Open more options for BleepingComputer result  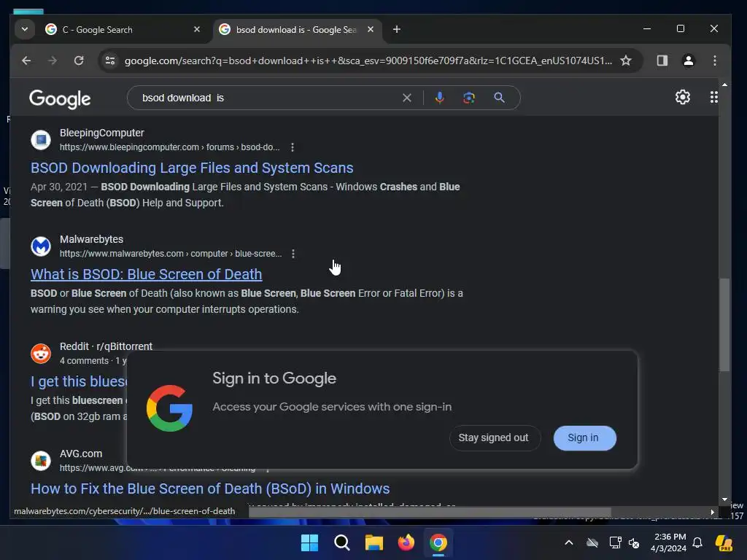(293, 147)
